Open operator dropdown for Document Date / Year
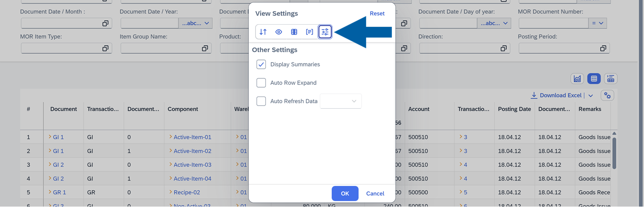Viewport: 644px width, 207px height. point(195,23)
